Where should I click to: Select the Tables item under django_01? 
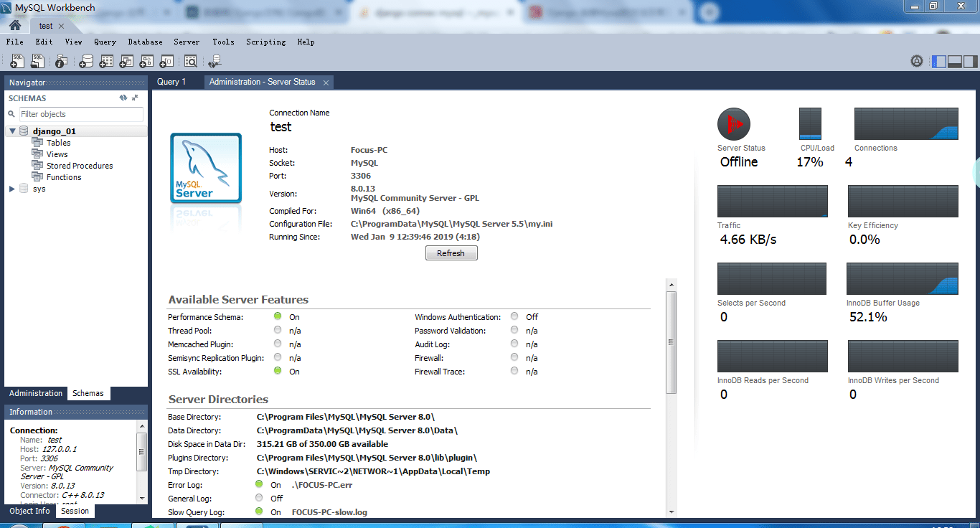point(59,143)
